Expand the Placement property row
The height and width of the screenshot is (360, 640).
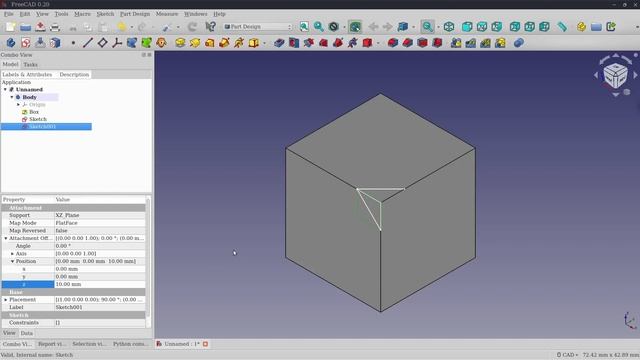coord(6,300)
